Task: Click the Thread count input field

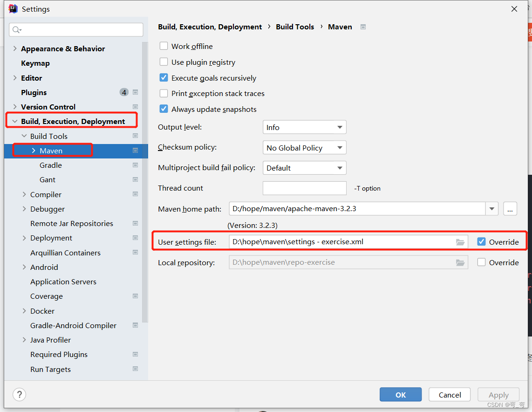Action: [304, 188]
